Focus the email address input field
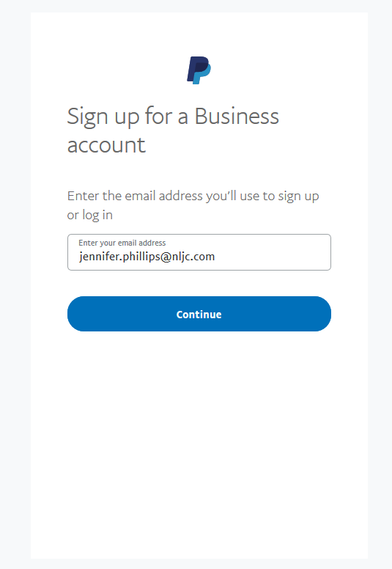 (199, 252)
